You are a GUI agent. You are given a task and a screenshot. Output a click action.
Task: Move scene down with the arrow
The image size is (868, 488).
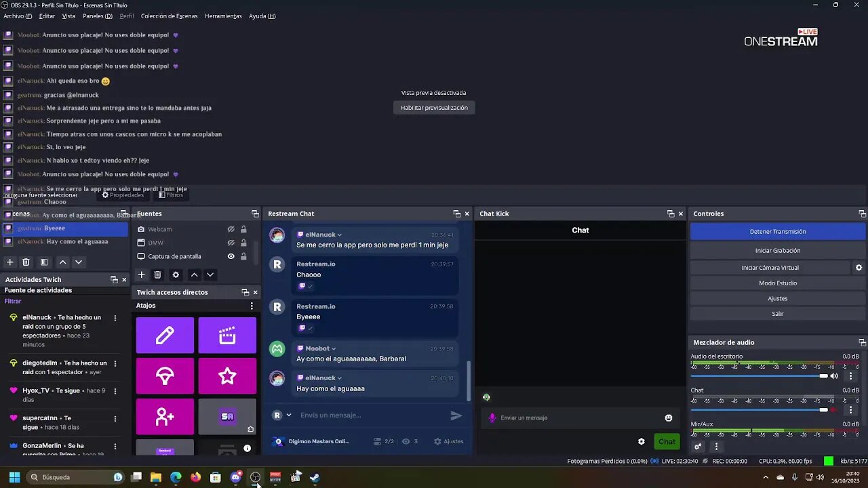[x=79, y=262]
